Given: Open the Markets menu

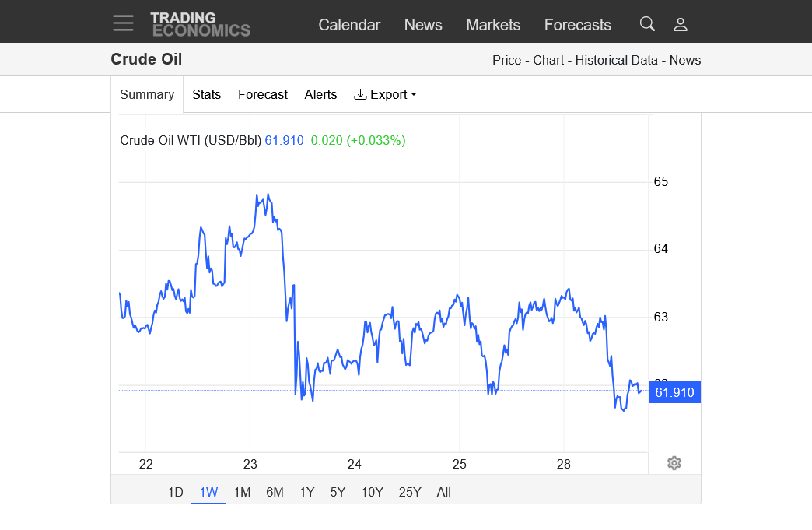Looking at the screenshot, I should (493, 25).
